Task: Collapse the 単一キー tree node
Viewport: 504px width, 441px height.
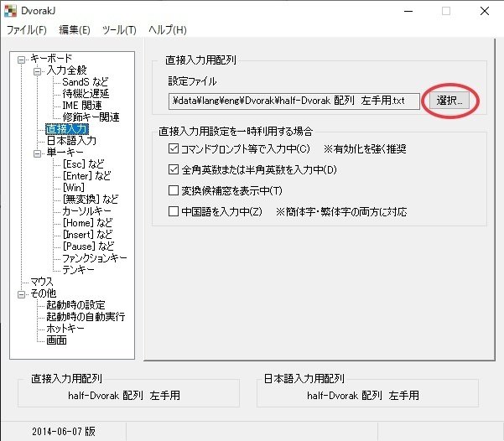Action: pyautogui.click(x=37, y=153)
